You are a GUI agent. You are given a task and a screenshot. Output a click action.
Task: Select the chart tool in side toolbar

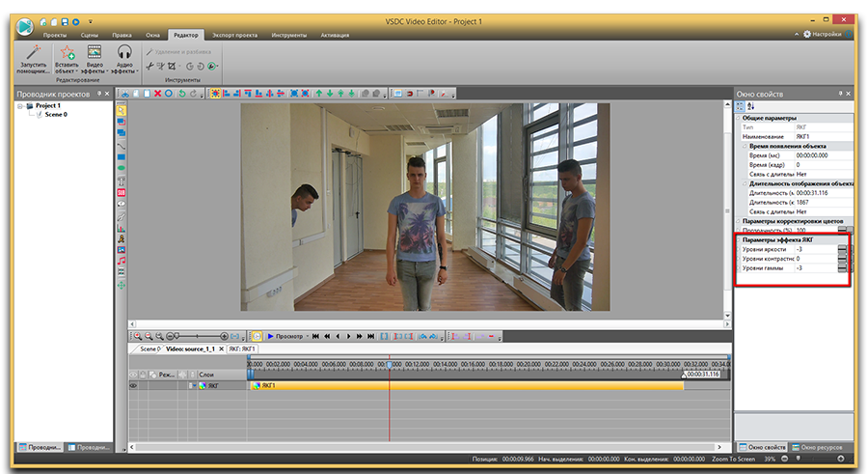pos(122,228)
